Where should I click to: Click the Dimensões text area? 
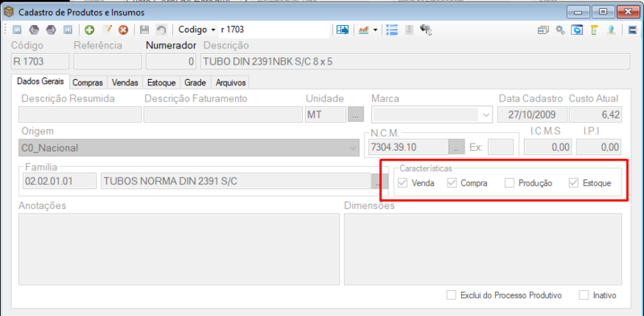(x=483, y=249)
